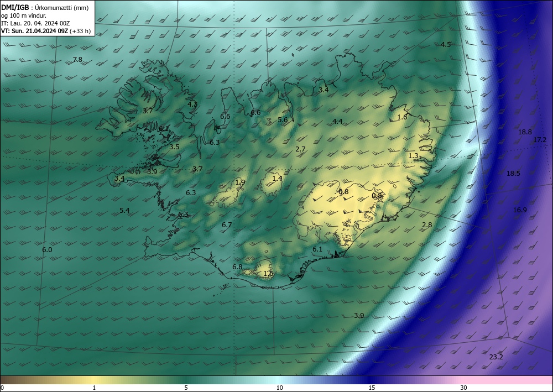Click the 23.2 value on the map
This screenshot has height=392, width=553.
tap(496, 357)
